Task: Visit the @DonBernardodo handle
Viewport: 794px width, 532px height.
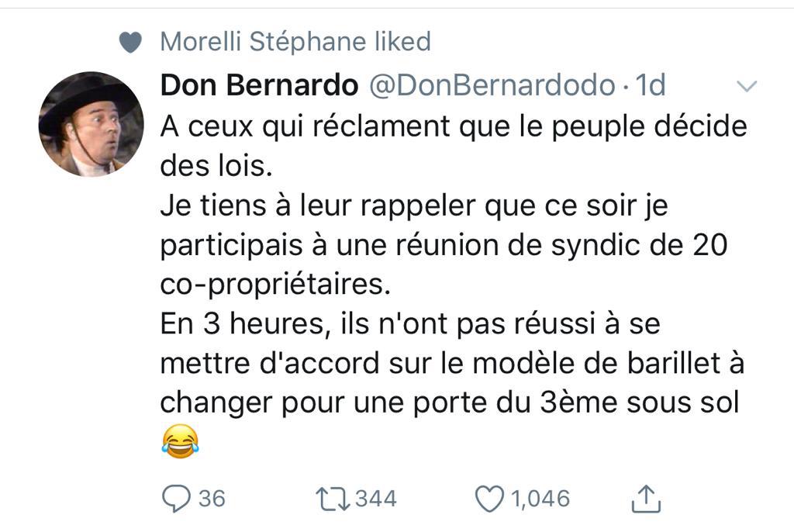Action: [x=492, y=85]
